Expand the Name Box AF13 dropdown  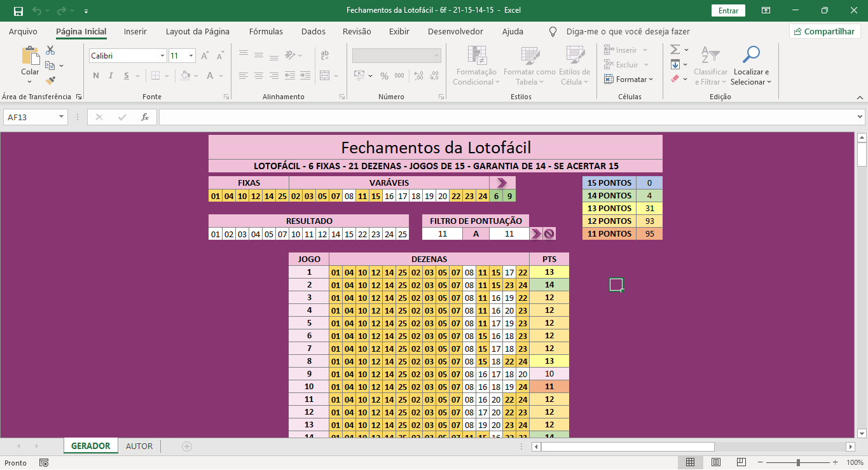tap(62, 117)
